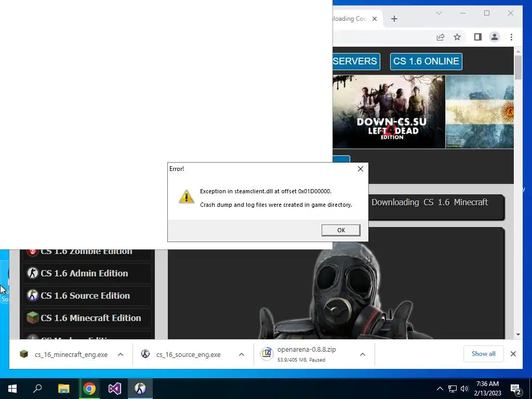
Task: Open Windows Start menu
Action: [12, 389]
